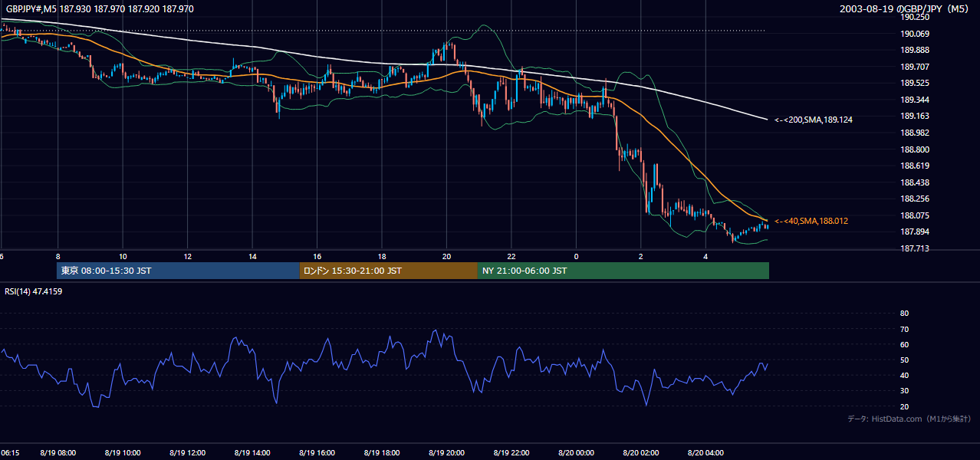Click price axis value 189.707

(915, 67)
